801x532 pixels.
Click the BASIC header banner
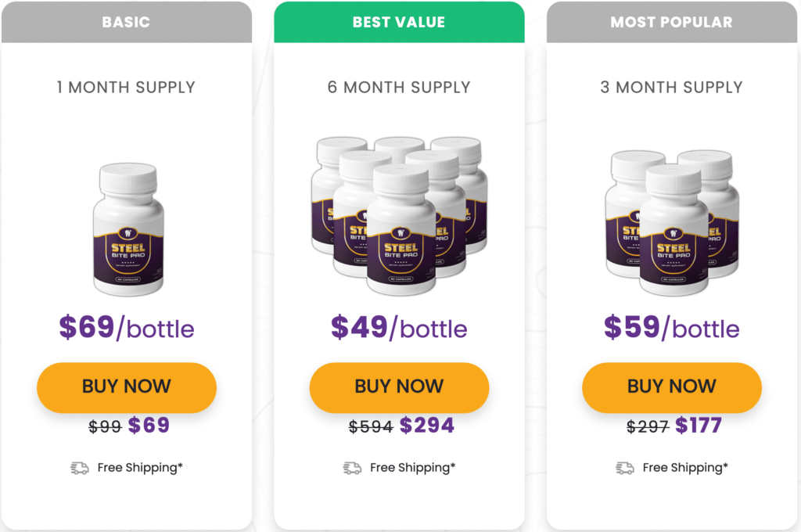[127, 22]
